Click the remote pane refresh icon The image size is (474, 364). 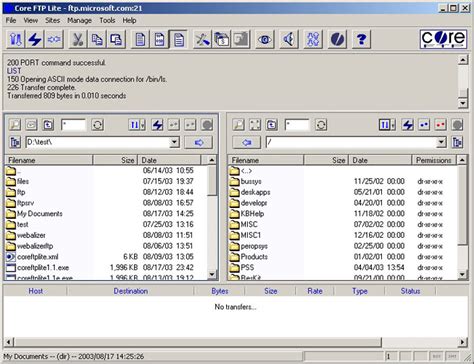click(x=321, y=125)
